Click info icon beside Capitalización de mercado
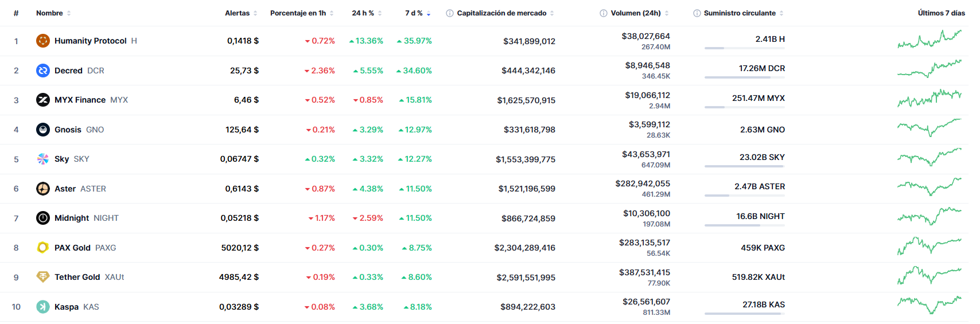The image size is (980, 324). 450,13
